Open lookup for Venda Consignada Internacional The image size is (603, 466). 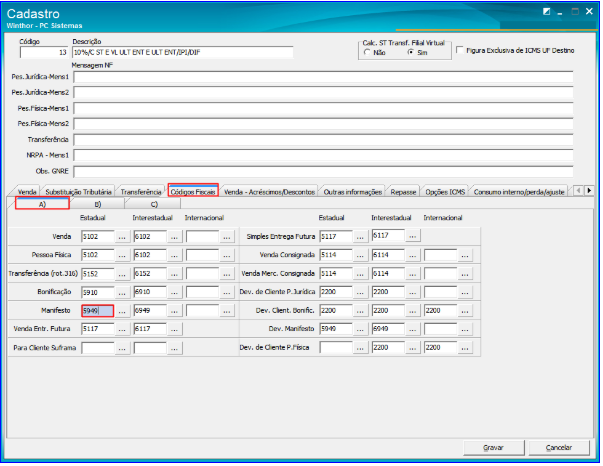pyautogui.click(x=465, y=255)
